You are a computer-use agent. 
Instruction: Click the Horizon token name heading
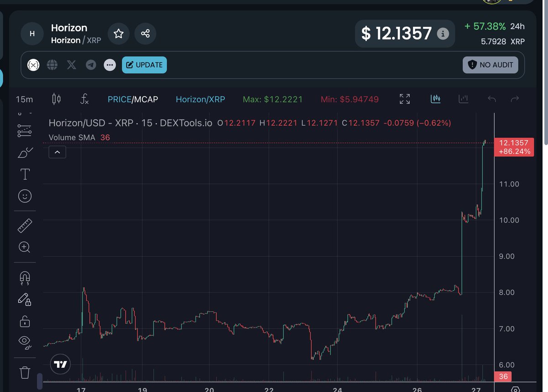tap(69, 28)
